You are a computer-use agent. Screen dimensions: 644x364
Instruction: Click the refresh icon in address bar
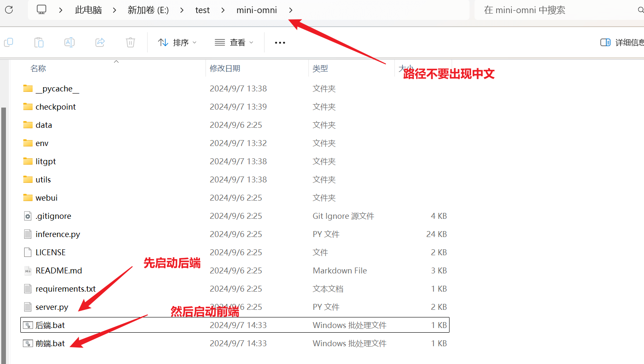(x=9, y=10)
